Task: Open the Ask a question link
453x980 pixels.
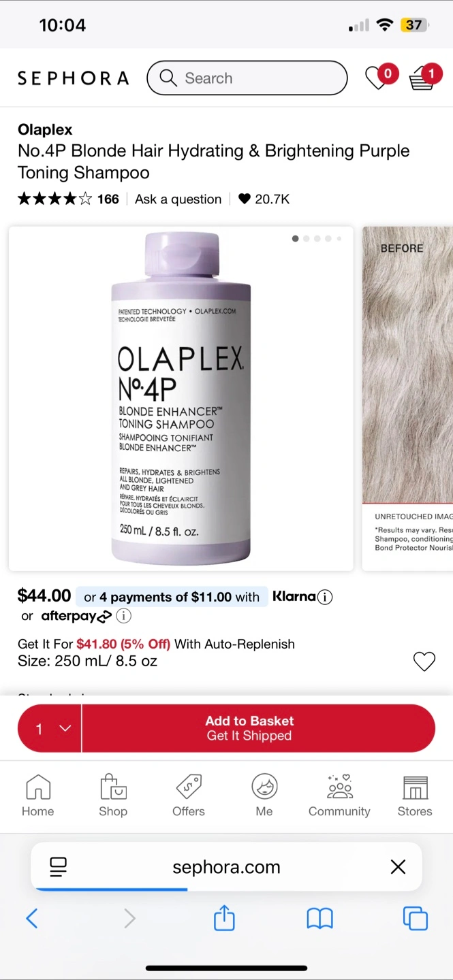Action: pyautogui.click(x=178, y=199)
